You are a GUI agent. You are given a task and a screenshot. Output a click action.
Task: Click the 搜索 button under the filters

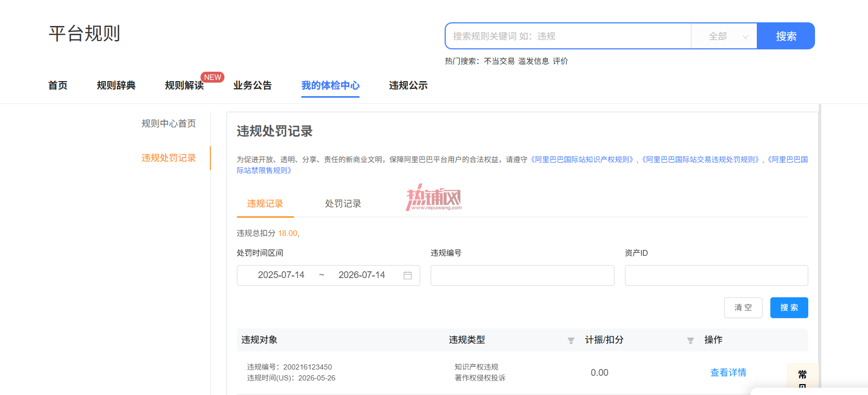click(789, 308)
